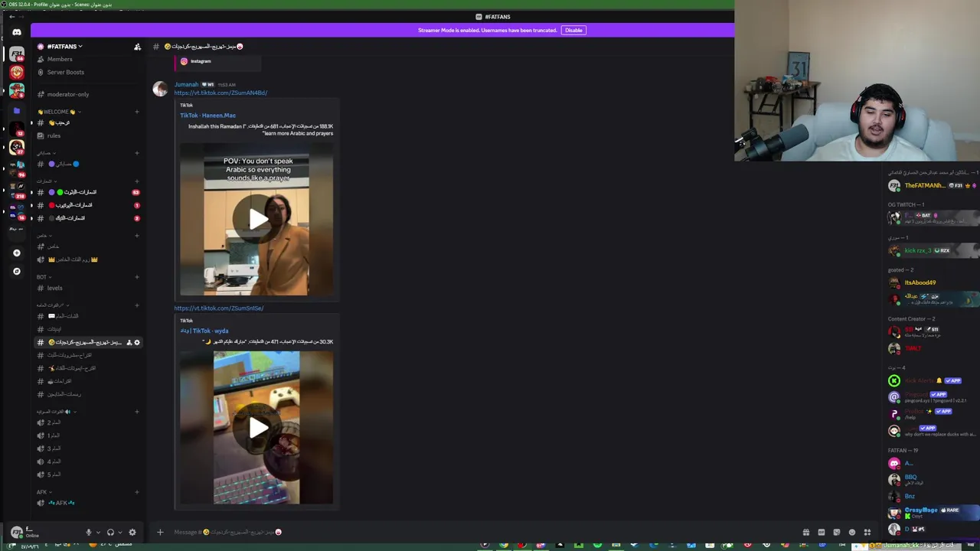Click own user avatar in the user panel
Viewport: 980px width, 551px height.
pyautogui.click(x=16, y=533)
